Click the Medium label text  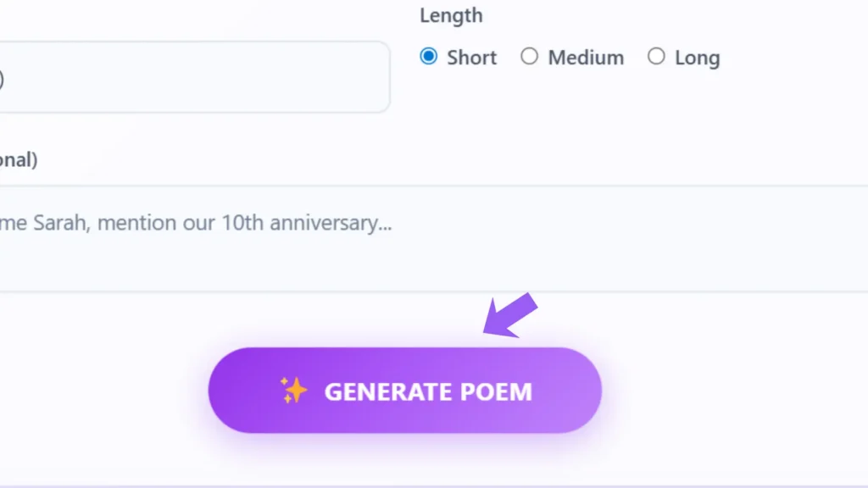[x=584, y=58]
